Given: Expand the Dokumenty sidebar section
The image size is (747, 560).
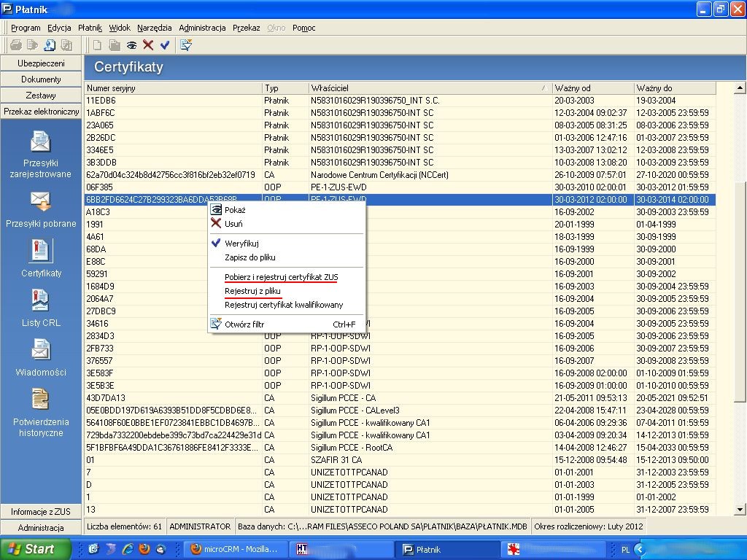Looking at the screenshot, I should [41, 79].
